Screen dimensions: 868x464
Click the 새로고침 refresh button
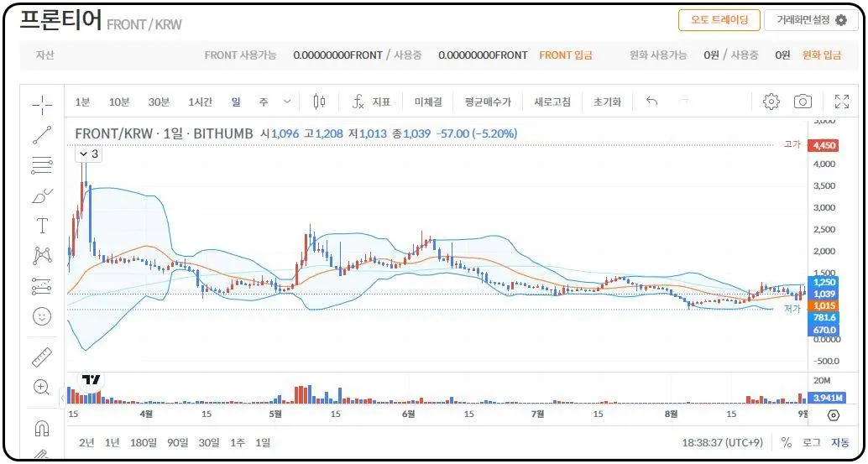[552, 102]
